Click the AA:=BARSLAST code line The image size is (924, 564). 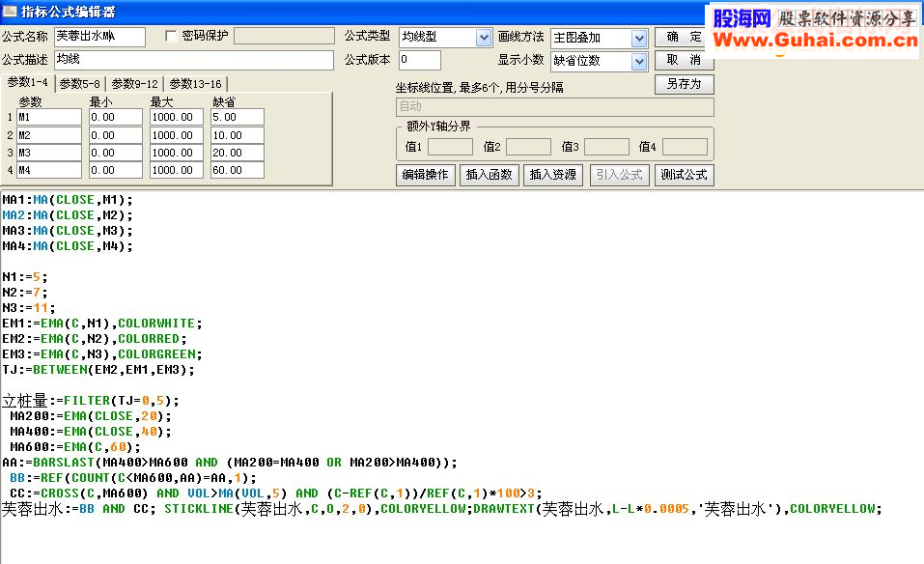click(230, 463)
